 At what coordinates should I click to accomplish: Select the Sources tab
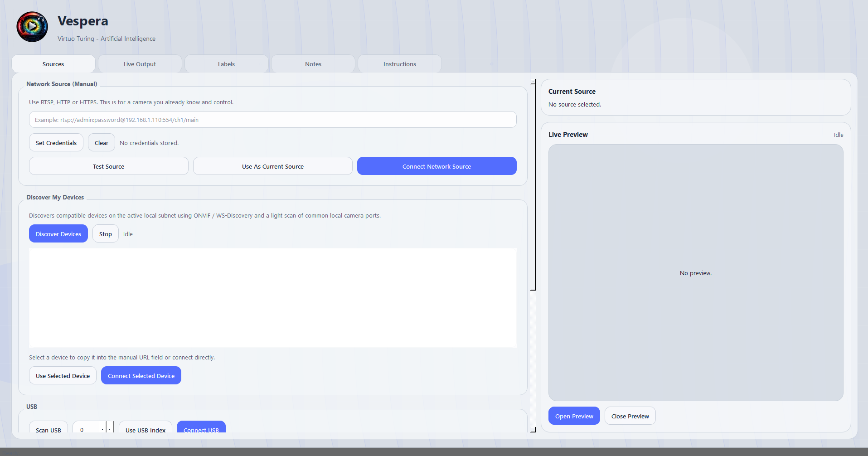pos(53,63)
